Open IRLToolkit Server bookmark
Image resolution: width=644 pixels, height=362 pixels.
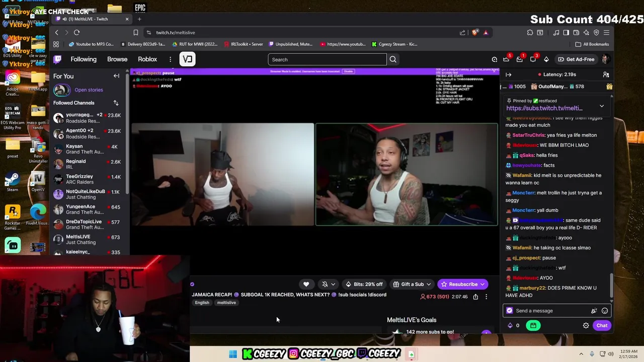tap(243, 44)
